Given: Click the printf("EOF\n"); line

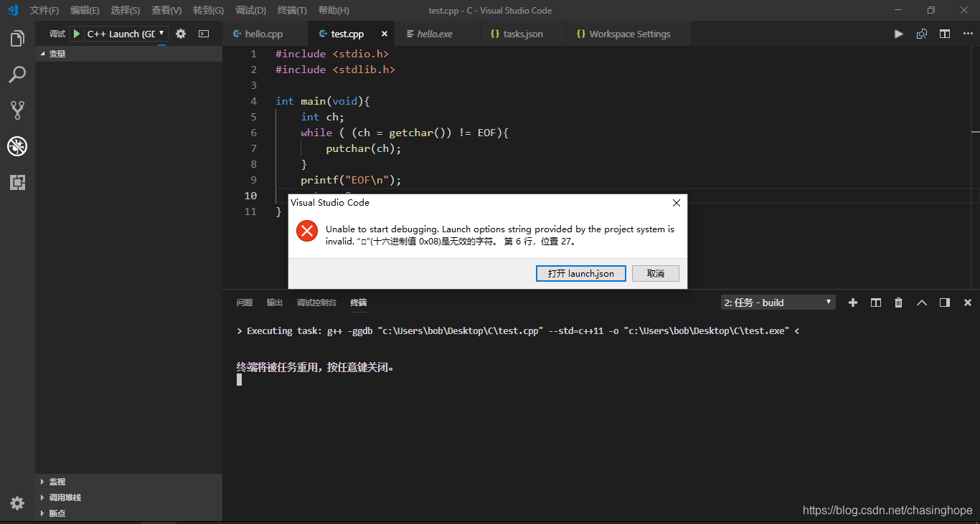Looking at the screenshot, I should coord(351,180).
